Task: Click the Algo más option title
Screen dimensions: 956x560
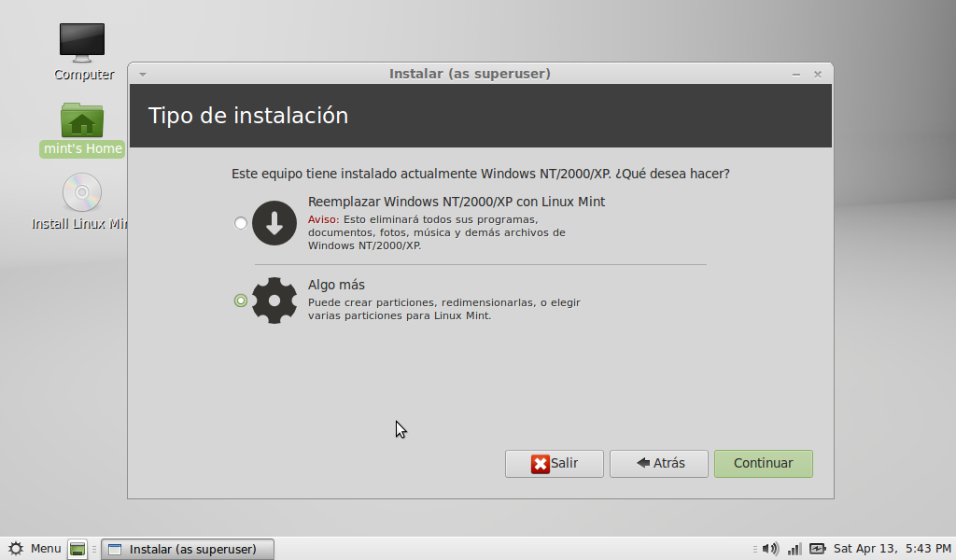Action: 336,285
